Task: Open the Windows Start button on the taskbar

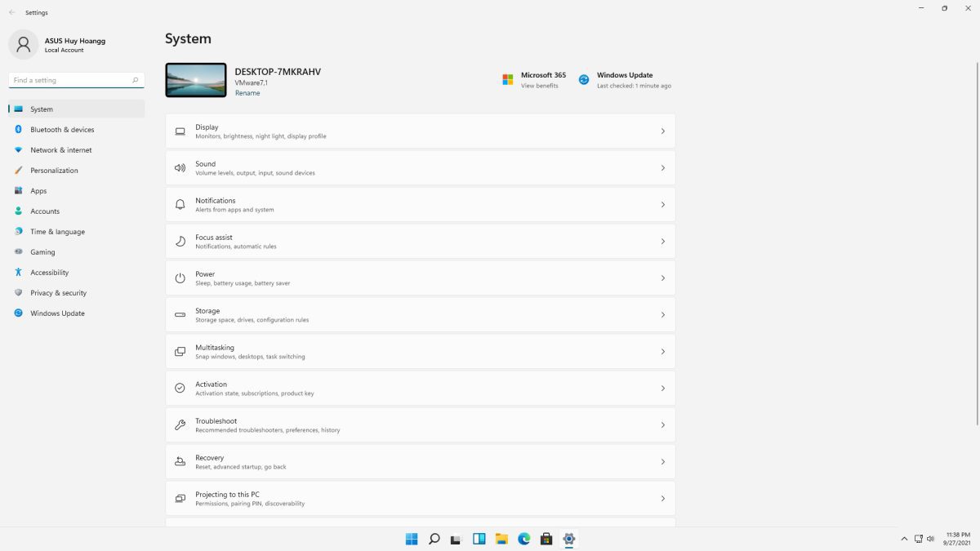Action: 412,539
